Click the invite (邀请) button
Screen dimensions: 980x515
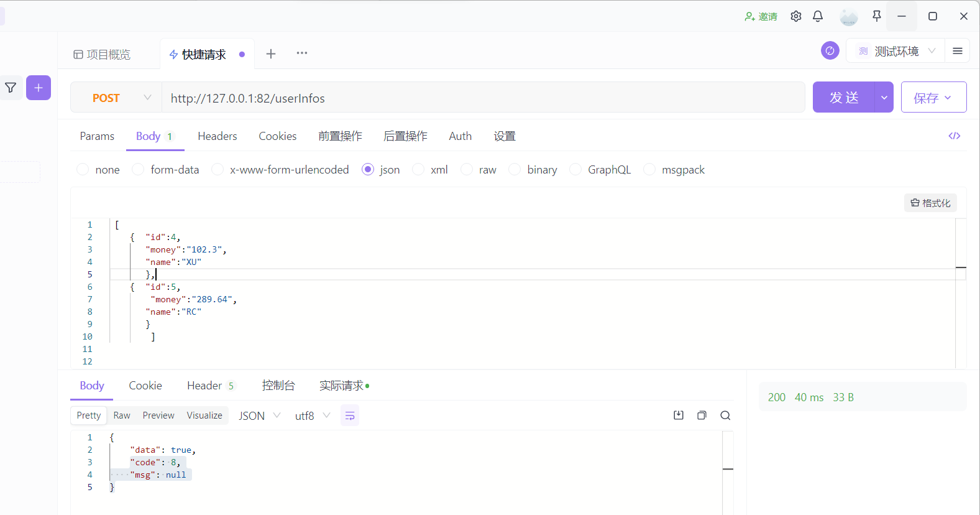click(x=761, y=17)
